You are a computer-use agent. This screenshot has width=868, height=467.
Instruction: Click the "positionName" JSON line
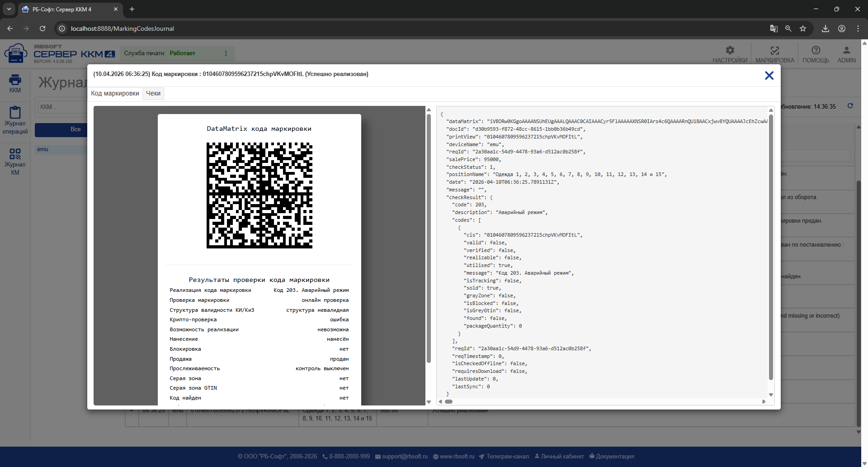point(557,174)
